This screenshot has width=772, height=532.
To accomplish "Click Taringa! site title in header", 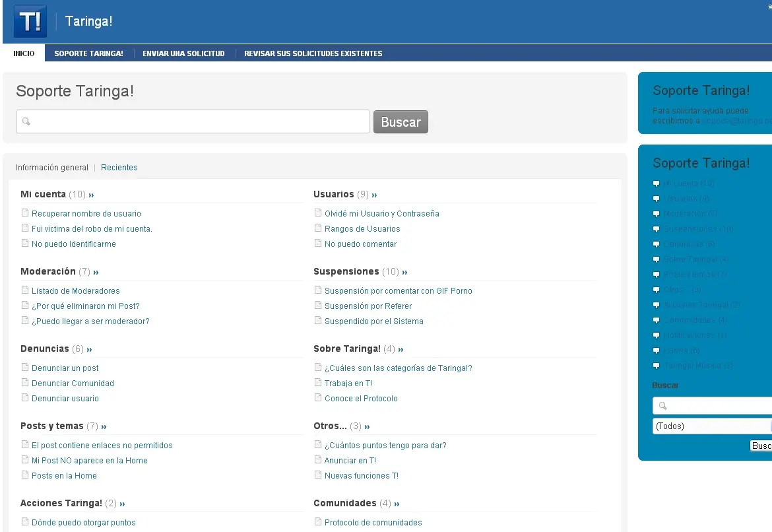I will pos(88,21).
